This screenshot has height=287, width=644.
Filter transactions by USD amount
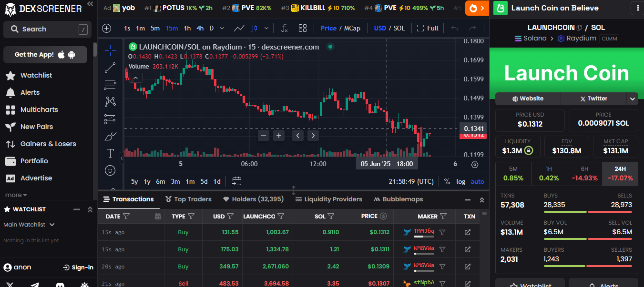(x=230, y=216)
